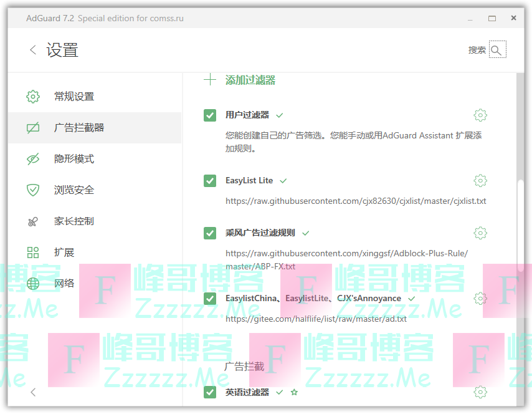Open gear settings for EasyList Lite

[x=480, y=181]
